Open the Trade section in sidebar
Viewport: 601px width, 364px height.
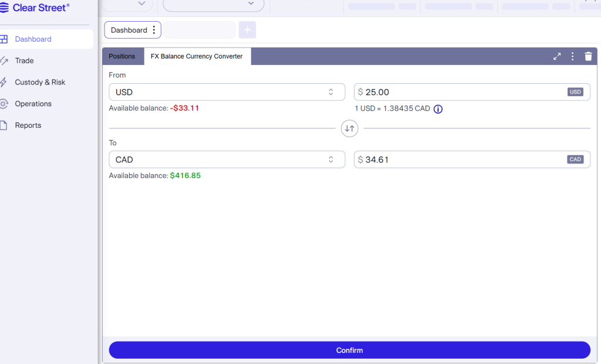pos(24,60)
